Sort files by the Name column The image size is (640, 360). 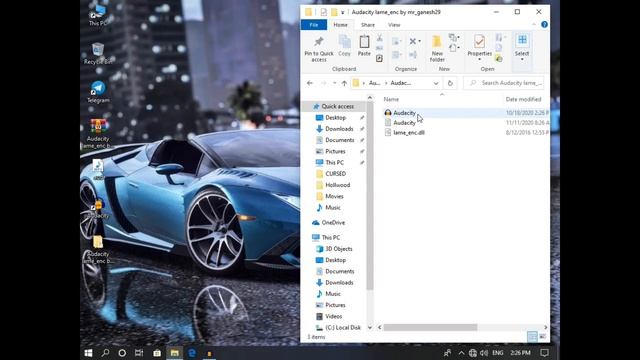pos(391,99)
